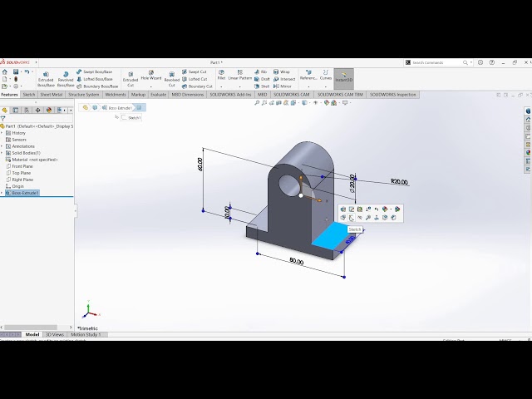
Task: Select Swept Boss/Base command
Action: (94, 72)
